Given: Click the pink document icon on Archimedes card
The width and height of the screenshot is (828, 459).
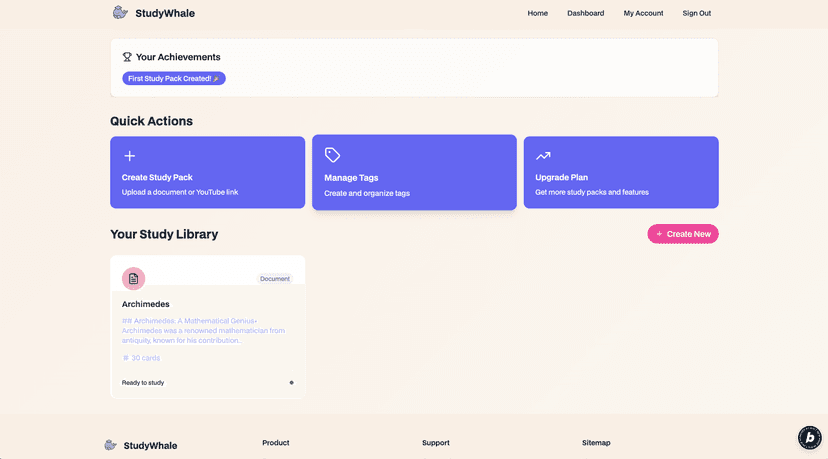Looking at the screenshot, I should tap(134, 278).
